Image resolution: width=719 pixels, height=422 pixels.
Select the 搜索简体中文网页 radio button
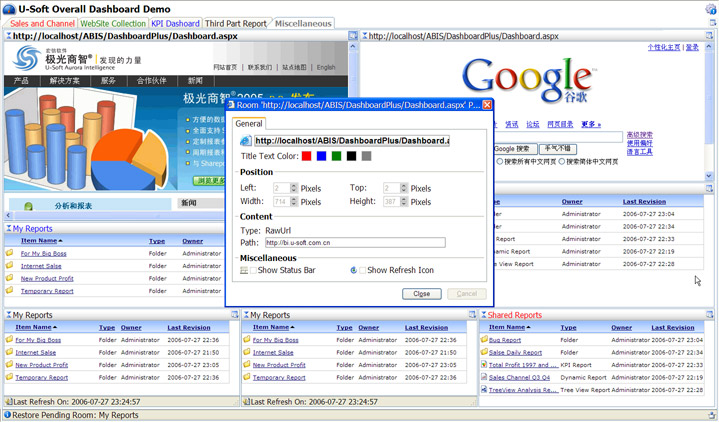click(x=562, y=161)
